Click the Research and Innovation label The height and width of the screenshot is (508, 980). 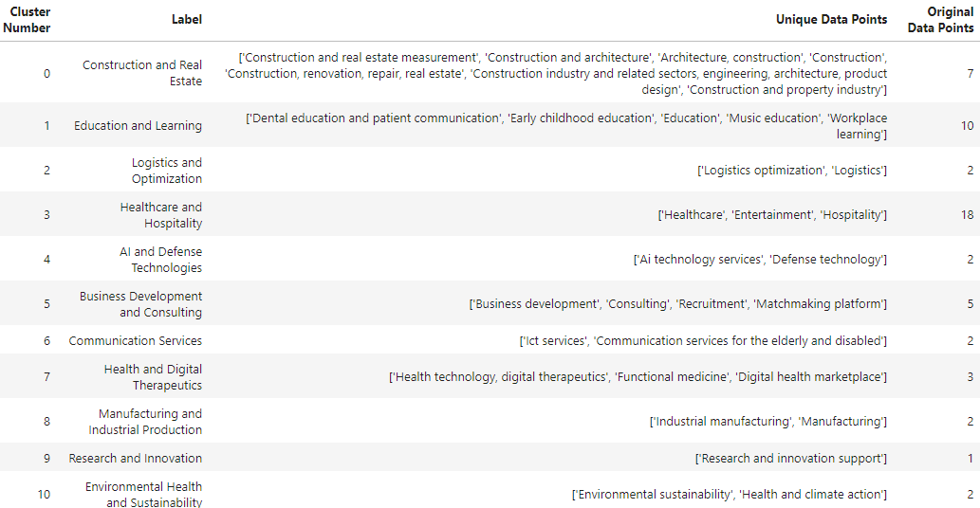(135, 459)
